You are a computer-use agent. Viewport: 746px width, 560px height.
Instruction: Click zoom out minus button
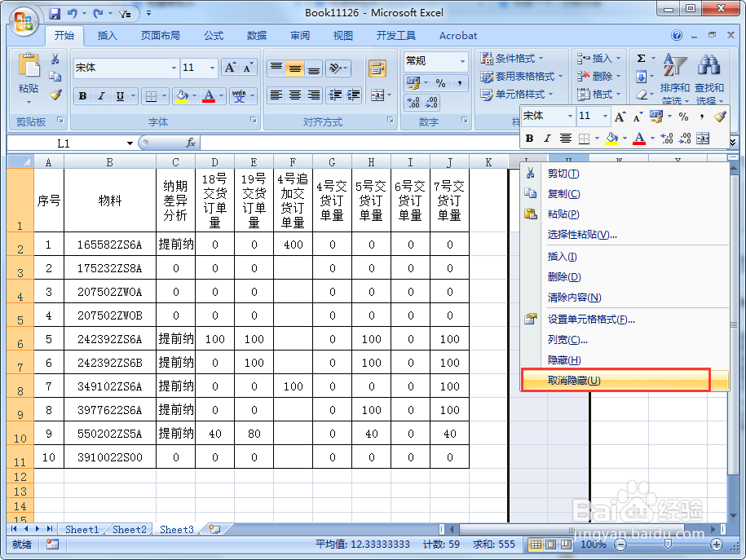click(x=620, y=545)
